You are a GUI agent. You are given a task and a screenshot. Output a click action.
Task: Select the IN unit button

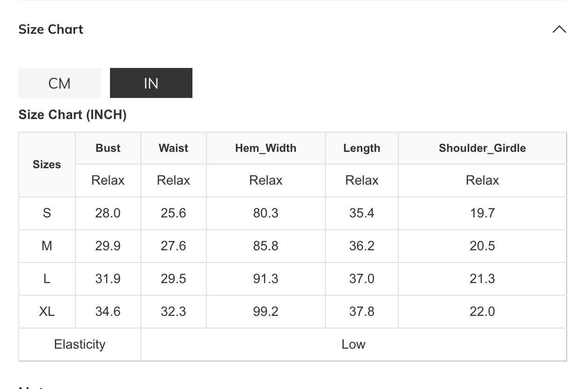(151, 83)
